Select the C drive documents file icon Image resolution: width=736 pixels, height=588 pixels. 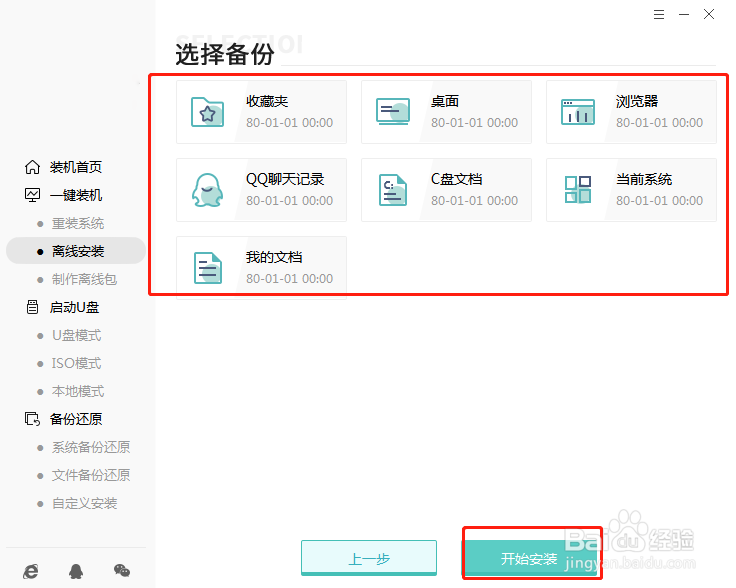tap(393, 190)
